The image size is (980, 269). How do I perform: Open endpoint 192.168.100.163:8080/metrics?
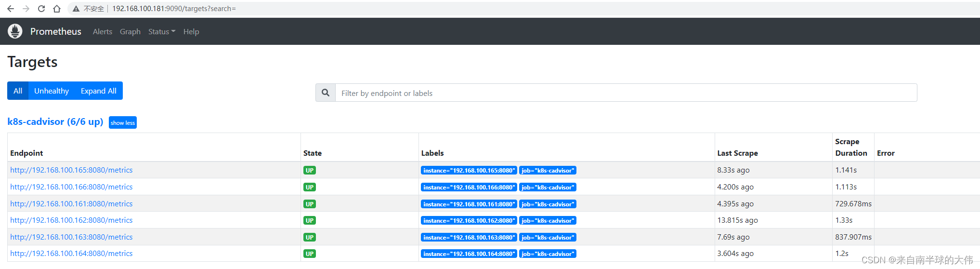point(71,237)
